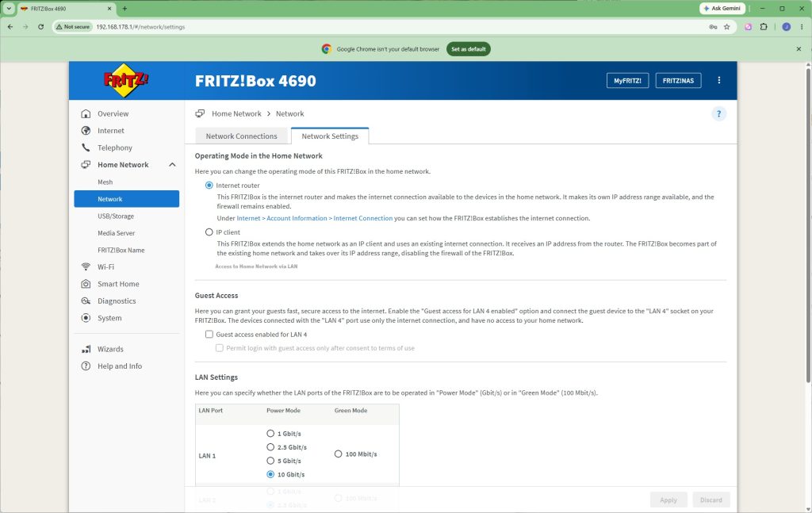
Task: Set LAN 1 to 1 Gbit/s
Action: 270,433
